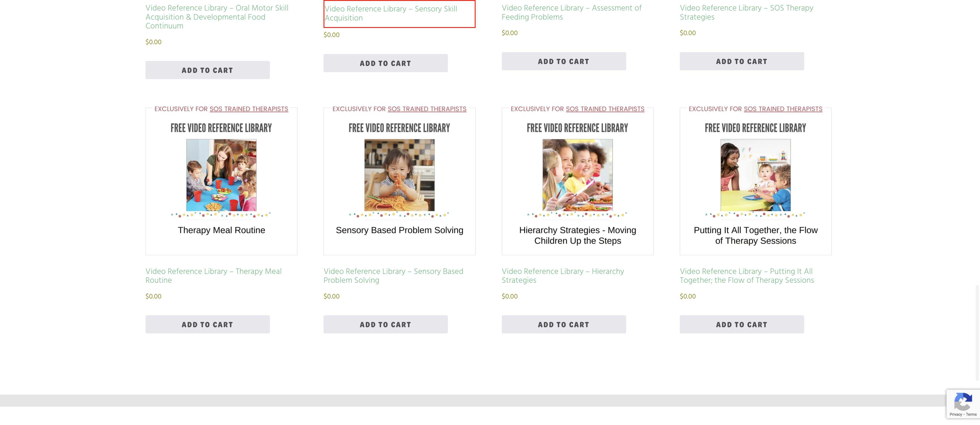Open Video Reference Library – Hierarchy Strategies link
This screenshot has width=980, height=425.
(563, 276)
